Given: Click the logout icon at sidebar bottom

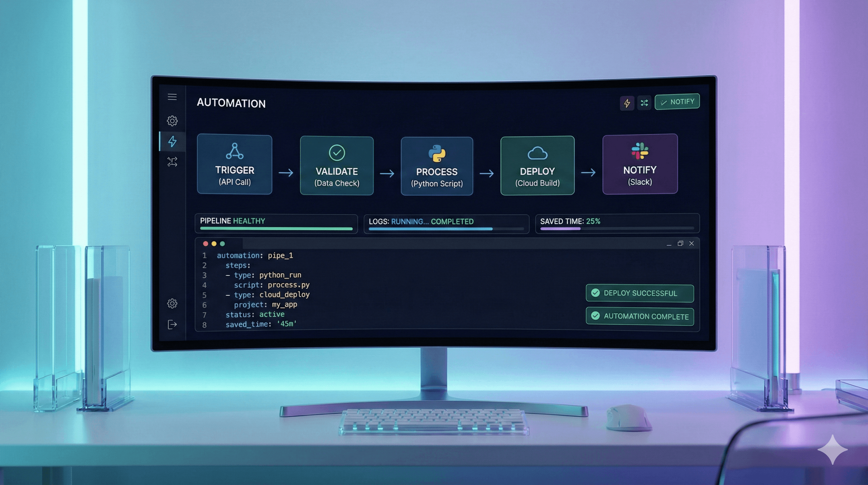Looking at the screenshot, I should [172, 325].
